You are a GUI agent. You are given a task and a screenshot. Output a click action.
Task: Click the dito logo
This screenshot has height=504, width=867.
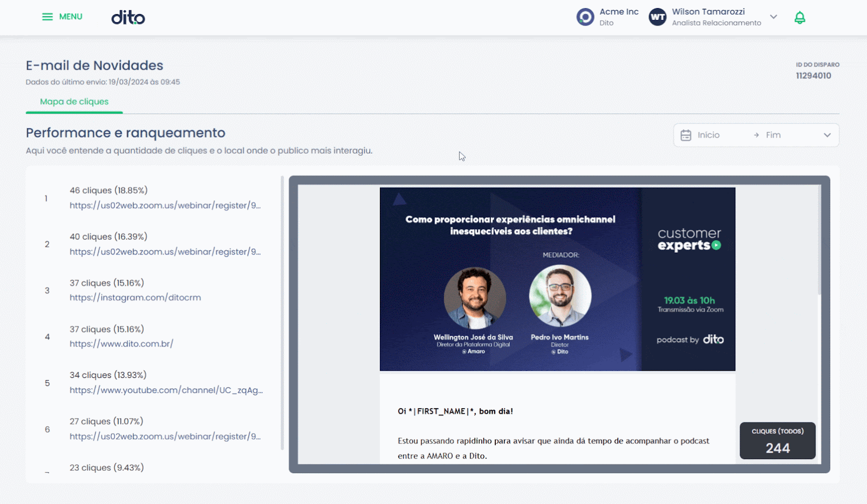point(128,17)
